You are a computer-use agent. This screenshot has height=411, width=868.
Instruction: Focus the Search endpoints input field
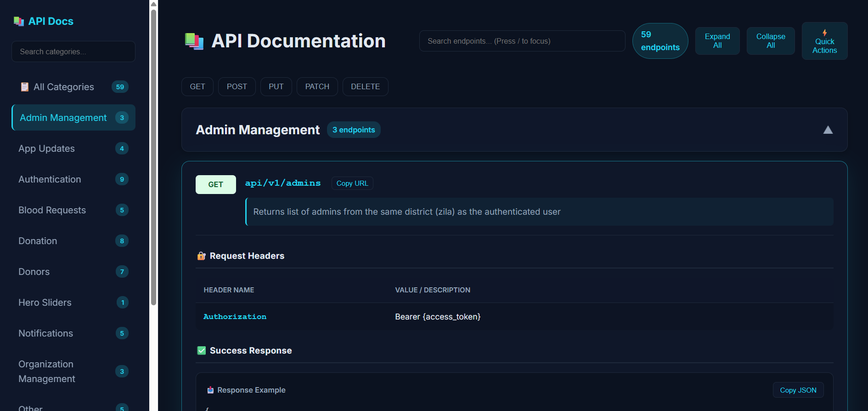coord(522,41)
